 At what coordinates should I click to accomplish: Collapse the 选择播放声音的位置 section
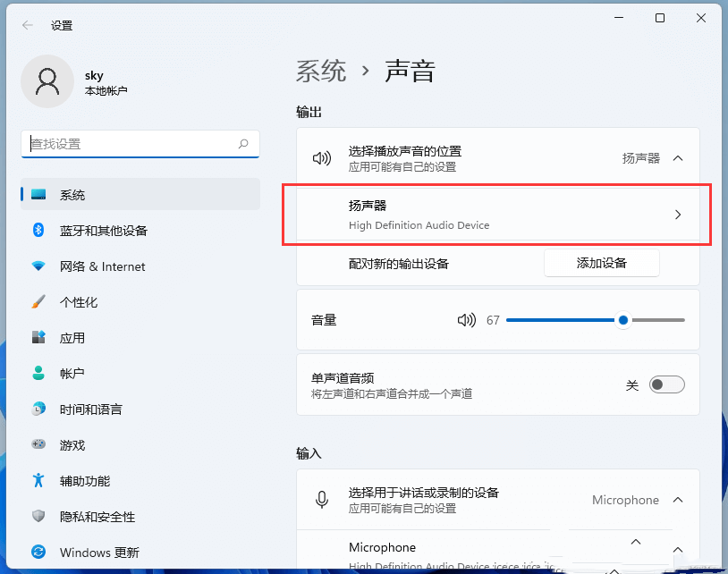click(x=679, y=155)
